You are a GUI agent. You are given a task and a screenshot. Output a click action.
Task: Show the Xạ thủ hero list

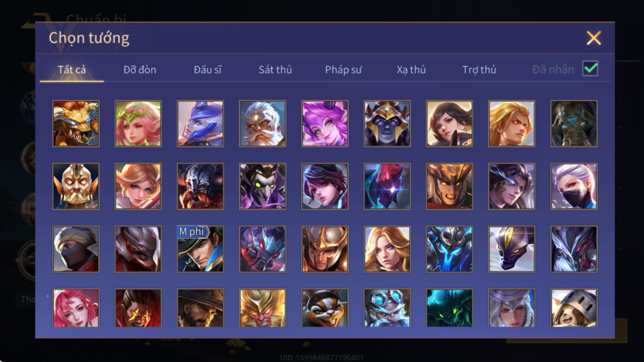[x=411, y=70]
